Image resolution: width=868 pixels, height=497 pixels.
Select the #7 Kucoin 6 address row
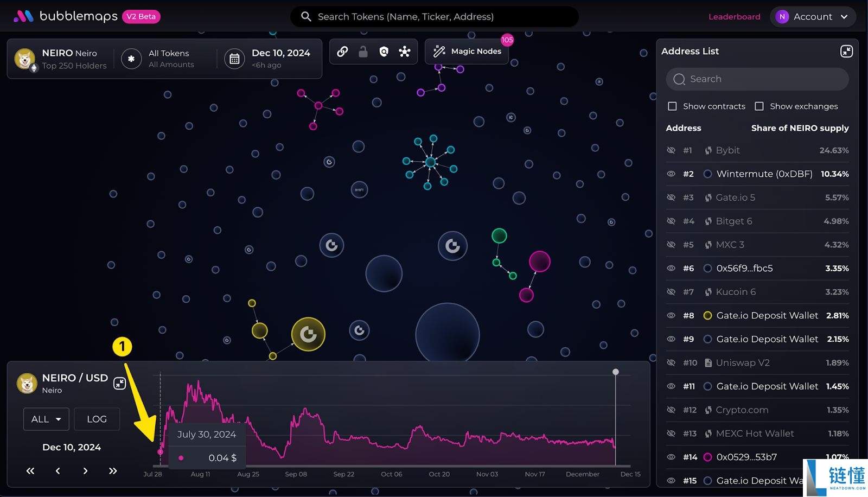click(757, 292)
